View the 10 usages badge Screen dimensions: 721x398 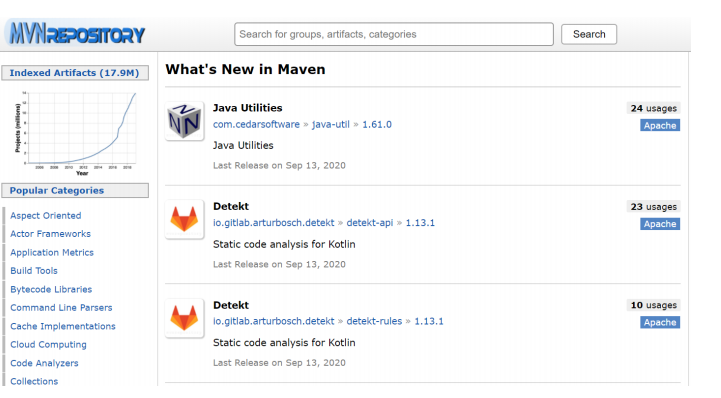pos(653,305)
